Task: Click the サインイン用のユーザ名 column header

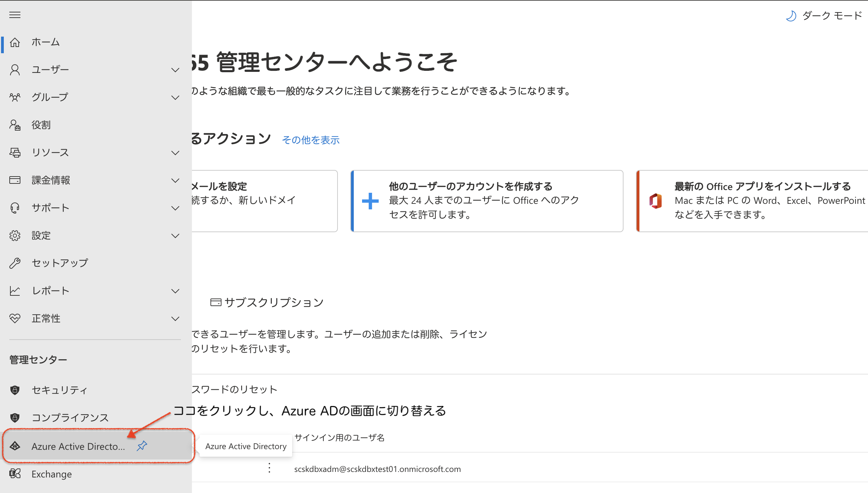Action: (x=339, y=438)
